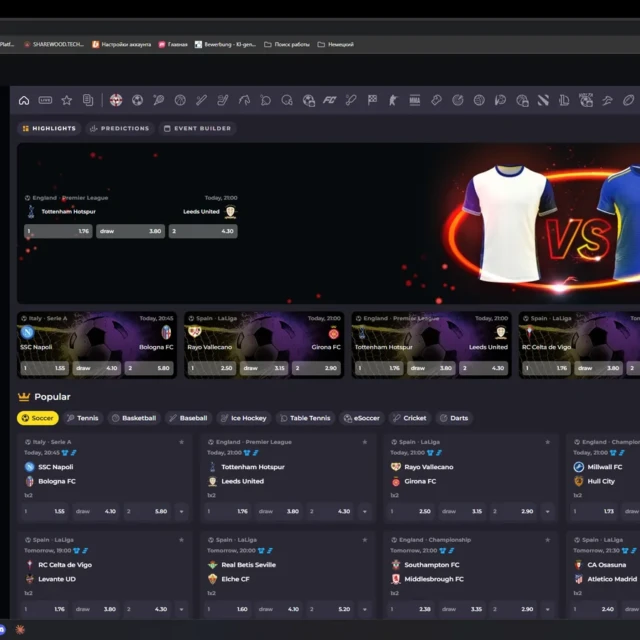The width and height of the screenshot is (640, 640).
Task: Select the Horse Racing icon
Action: pos(244,100)
